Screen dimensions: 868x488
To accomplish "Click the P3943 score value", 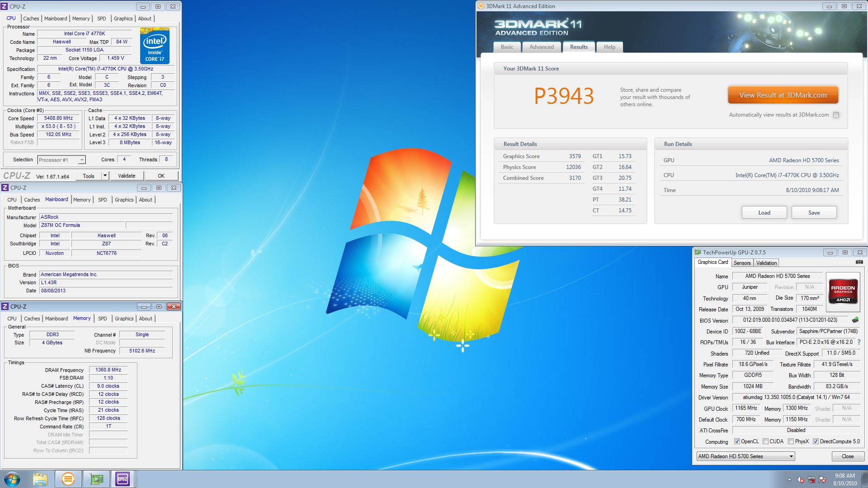I will (564, 96).
